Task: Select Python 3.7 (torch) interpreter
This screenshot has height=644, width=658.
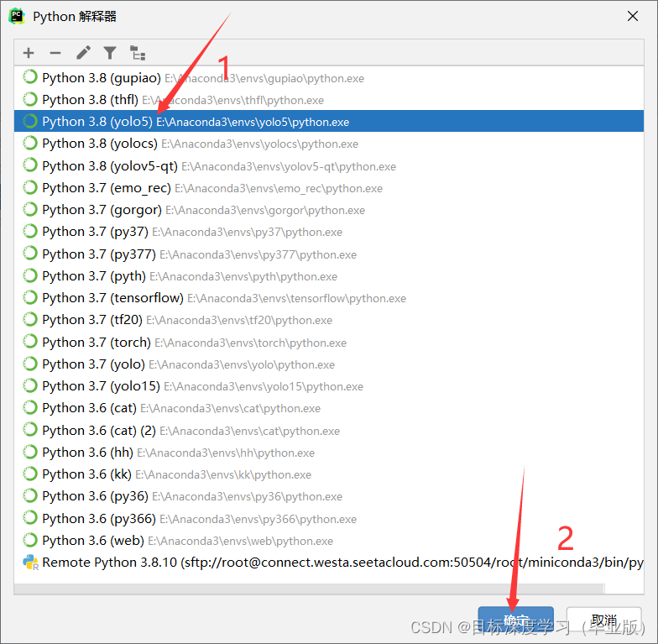Action: (329, 343)
